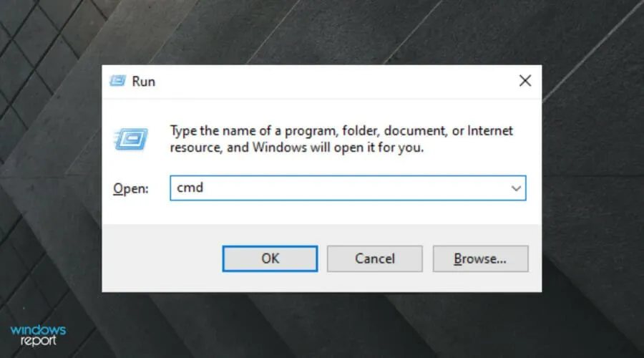
Task: Open the Browse... file picker
Action: pyautogui.click(x=481, y=258)
